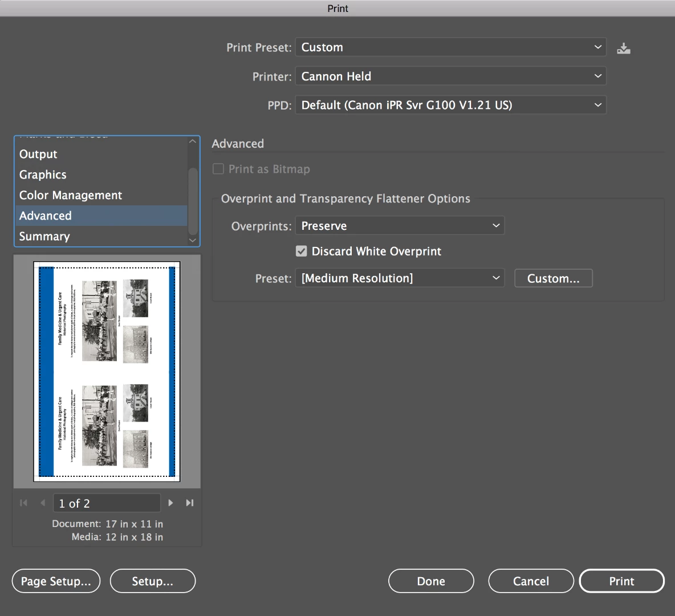Select Color Management in options list
675x616 pixels.
(101, 195)
